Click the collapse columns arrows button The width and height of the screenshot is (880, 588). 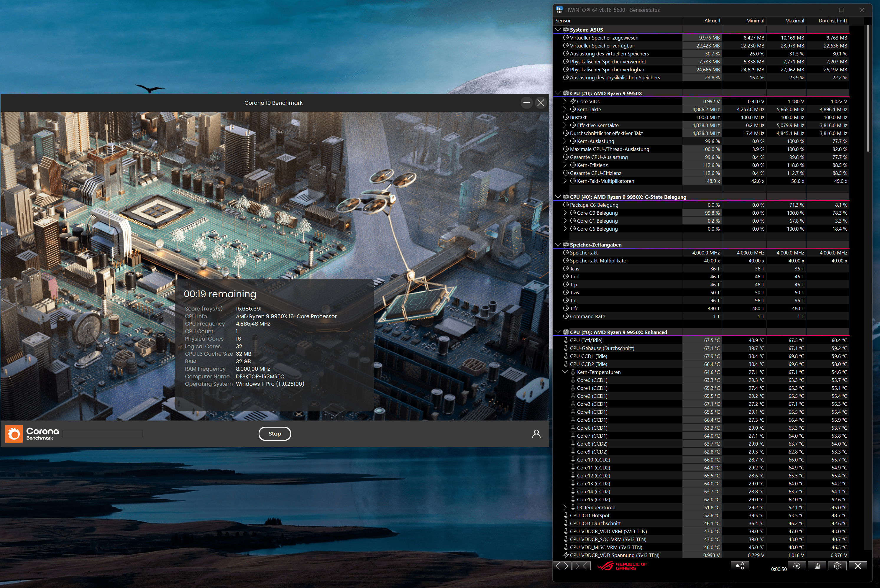point(581,566)
